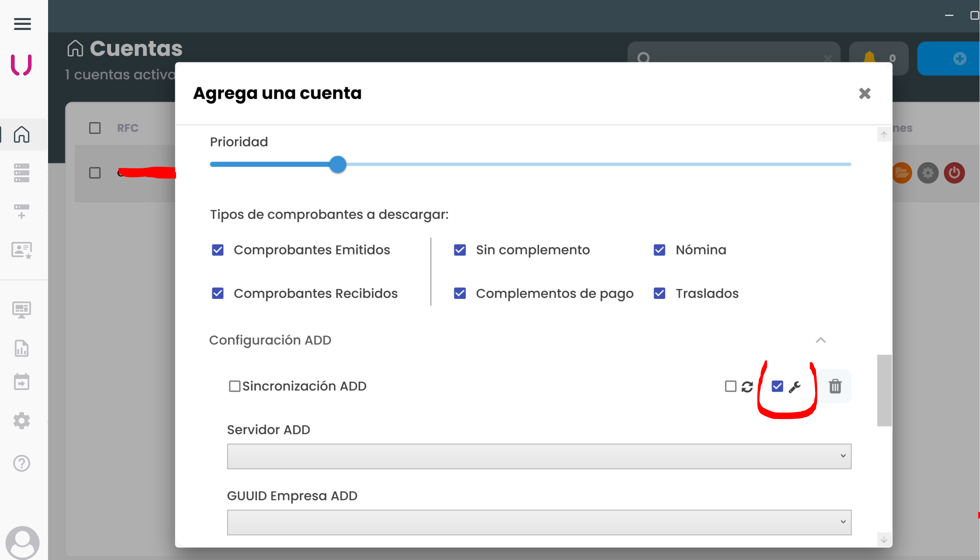Click the user profile avatar icon
Image resolution: width=980 pixels, height=560 pixels.
22,542
